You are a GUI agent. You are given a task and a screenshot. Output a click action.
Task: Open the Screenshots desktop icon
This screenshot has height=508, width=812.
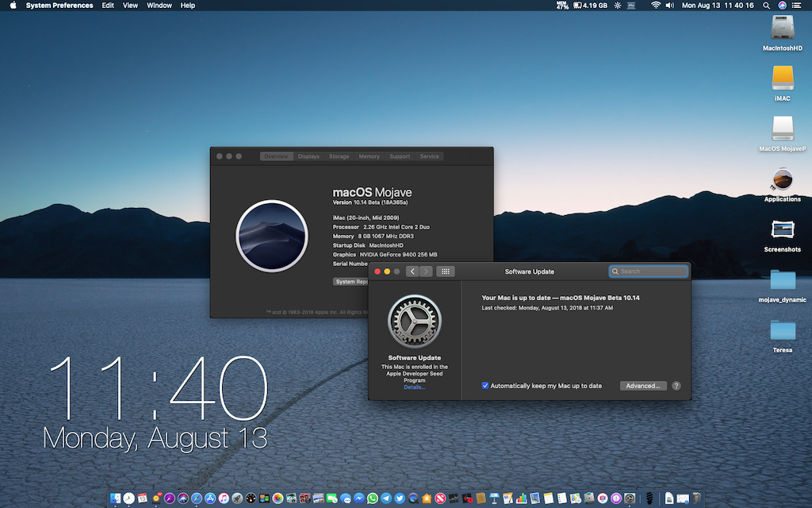click(x=783, y=229)
